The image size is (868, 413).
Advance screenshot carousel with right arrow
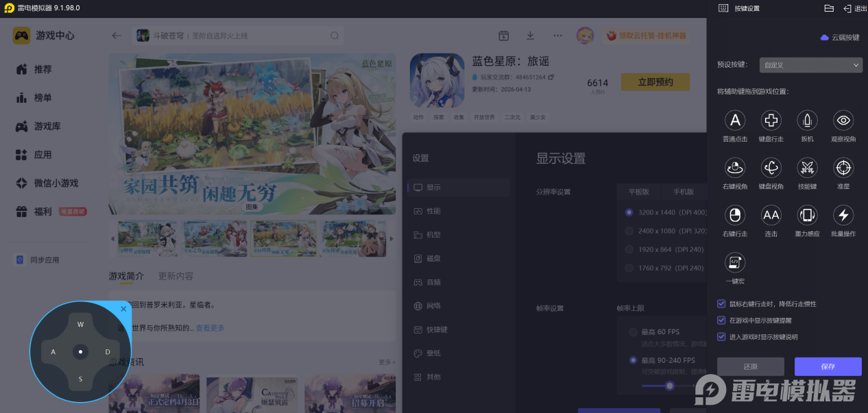391,238
